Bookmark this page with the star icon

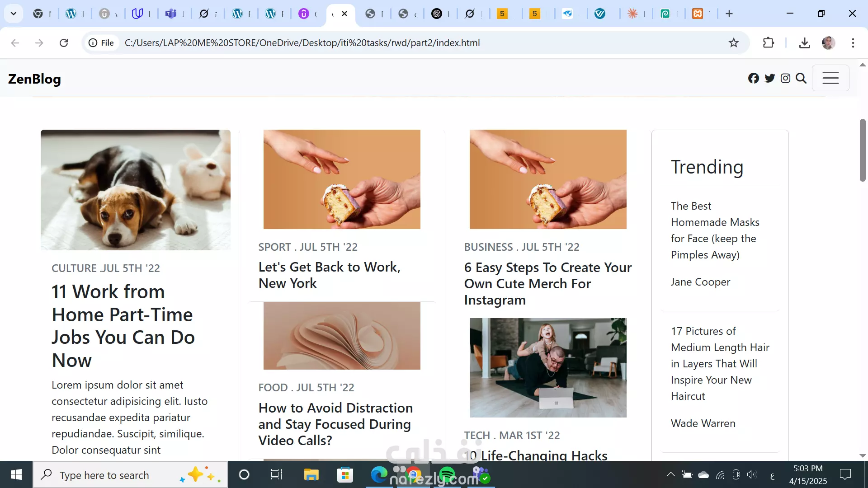pos(733,43)
